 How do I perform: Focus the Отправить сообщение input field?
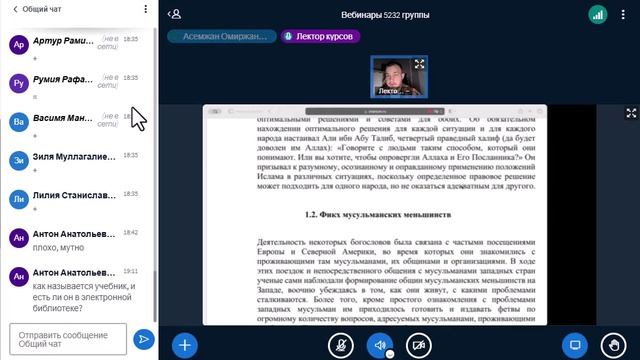point(68,339)
